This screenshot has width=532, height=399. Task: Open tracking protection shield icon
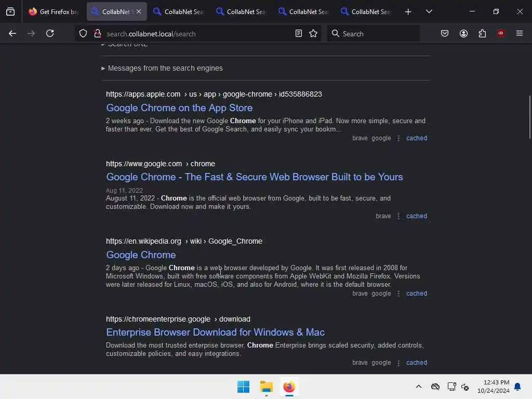(83, 34)
